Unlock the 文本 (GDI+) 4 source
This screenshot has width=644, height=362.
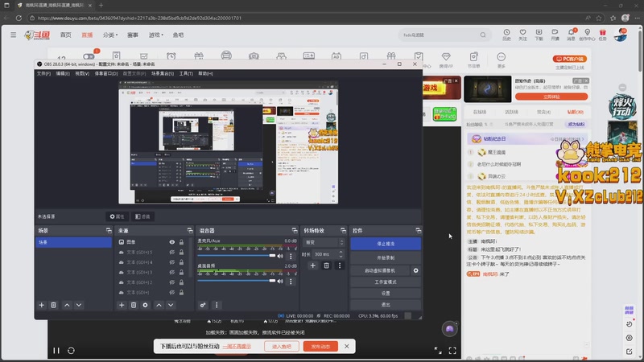coord(181,262)
